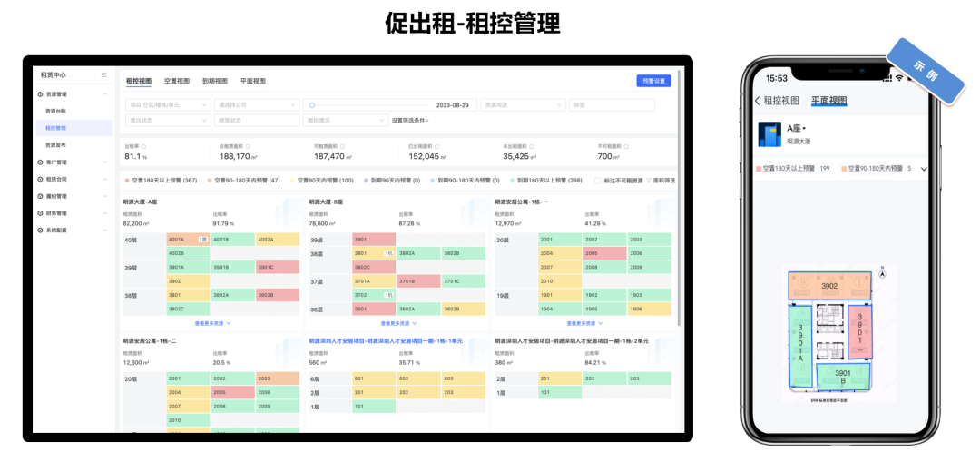Screen dimensions: 980x462
Task: Check the 标注不可租资源 checkbox
Action: 596,181
